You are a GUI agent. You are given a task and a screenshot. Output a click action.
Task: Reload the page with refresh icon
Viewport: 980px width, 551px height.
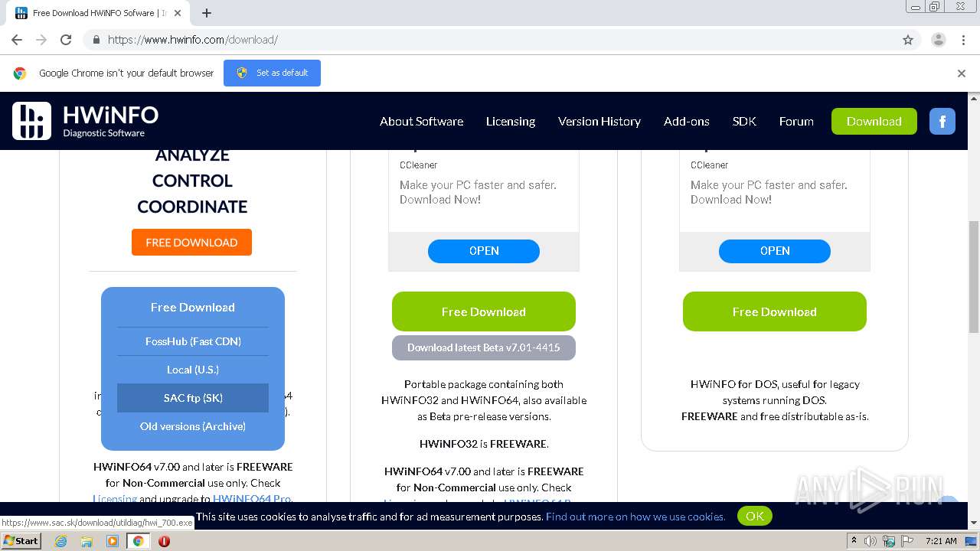(x=66, y=40)
